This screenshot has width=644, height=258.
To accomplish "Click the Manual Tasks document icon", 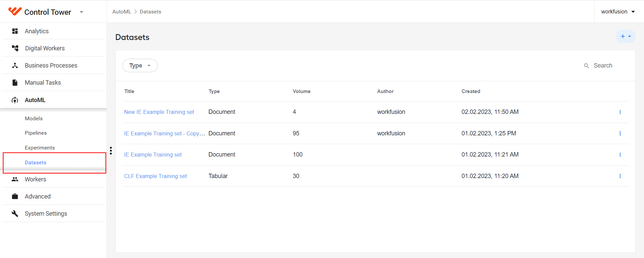I will 15,83.
